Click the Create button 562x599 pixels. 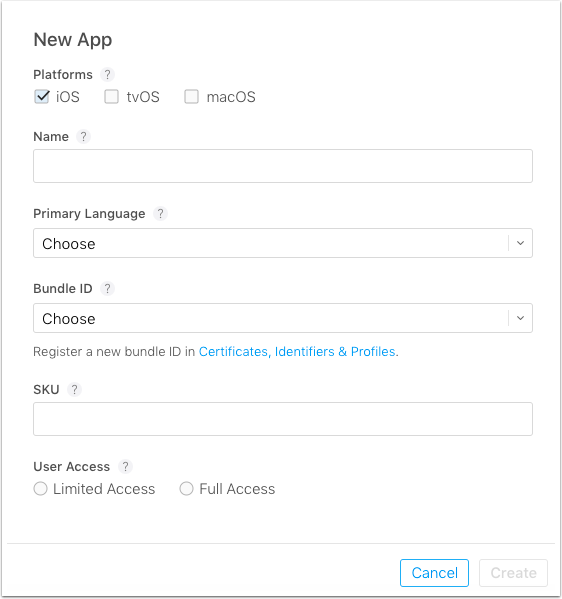(x=513, y=573)
